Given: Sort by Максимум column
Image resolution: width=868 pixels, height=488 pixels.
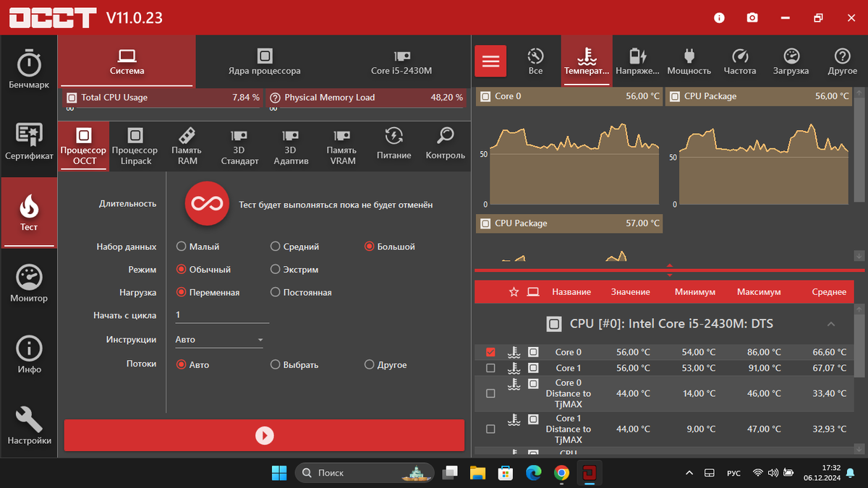Looking at the screenshot, I should (x=759, y=292).
